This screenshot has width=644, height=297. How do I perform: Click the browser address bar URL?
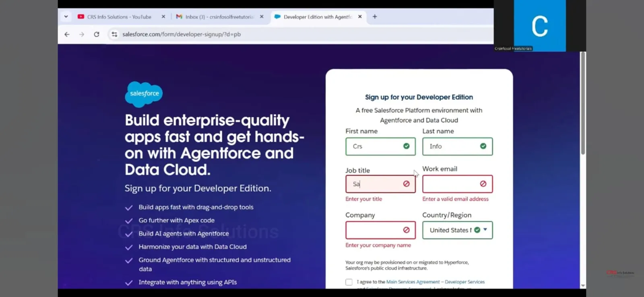coord(181,35)
